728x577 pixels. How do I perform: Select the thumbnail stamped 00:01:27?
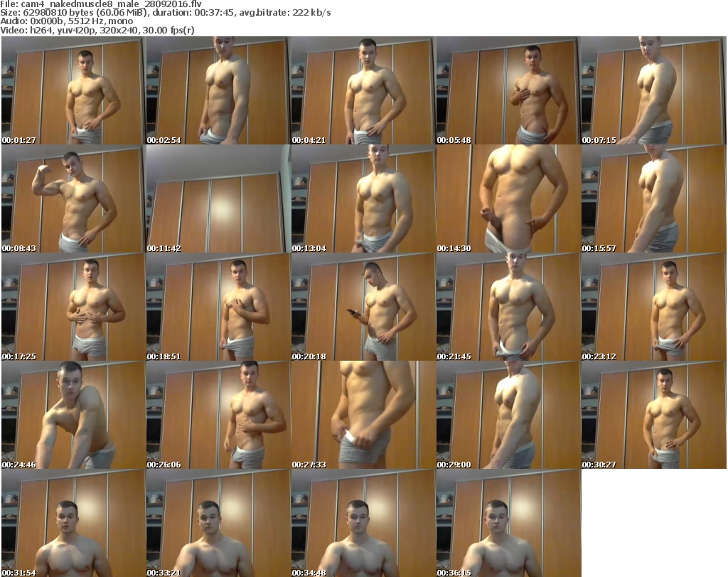(73, 90)
